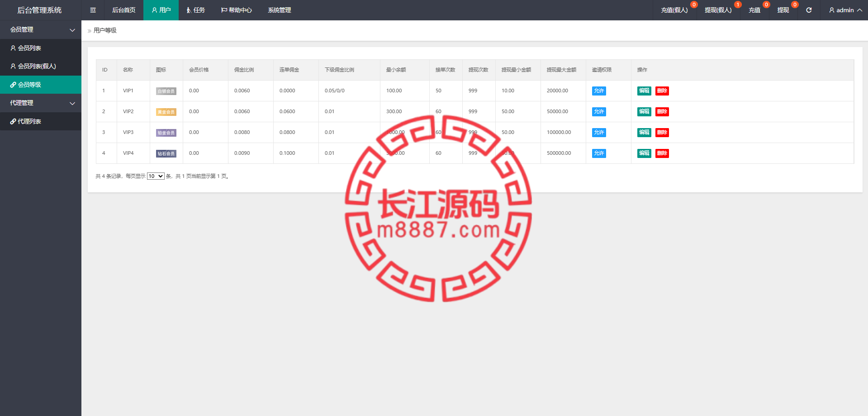Click the 提现(假人) notification badge showing 1
The image size is (868, 416).
[738, 5]
